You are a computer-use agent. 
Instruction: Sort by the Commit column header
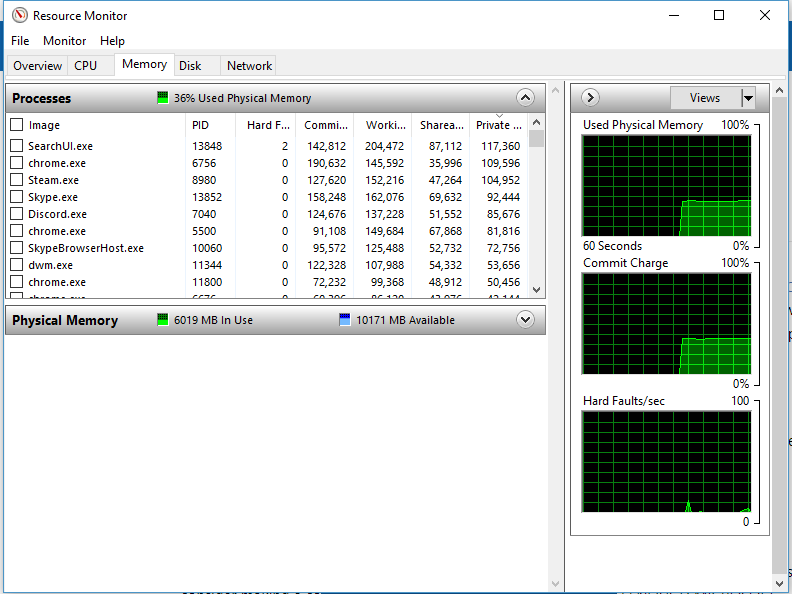click(325, 125)
